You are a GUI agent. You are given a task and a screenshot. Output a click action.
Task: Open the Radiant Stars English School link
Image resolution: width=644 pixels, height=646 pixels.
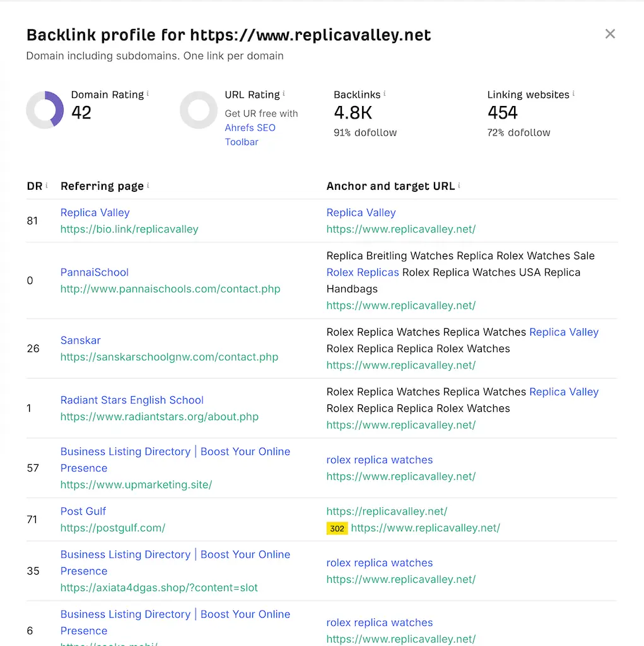click(132, 400)
